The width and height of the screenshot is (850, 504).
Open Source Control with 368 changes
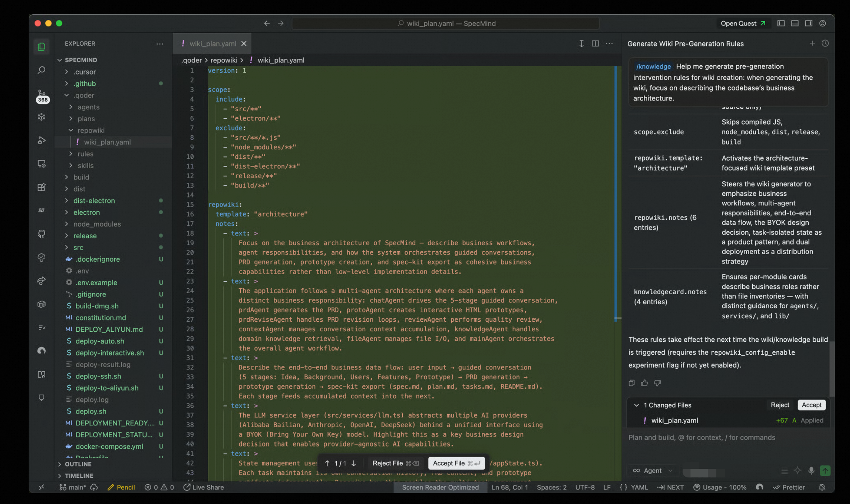[42, 95]
